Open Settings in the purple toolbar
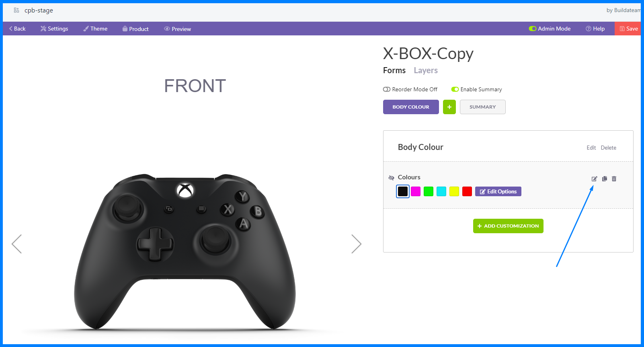Screen dimensions: 644x347 coord(54,29)
